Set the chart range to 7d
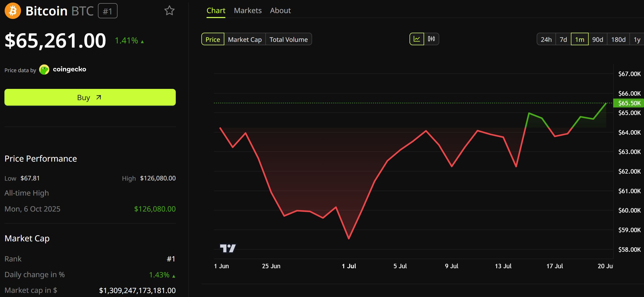This screenshot has width=644, height=297. 563,39
